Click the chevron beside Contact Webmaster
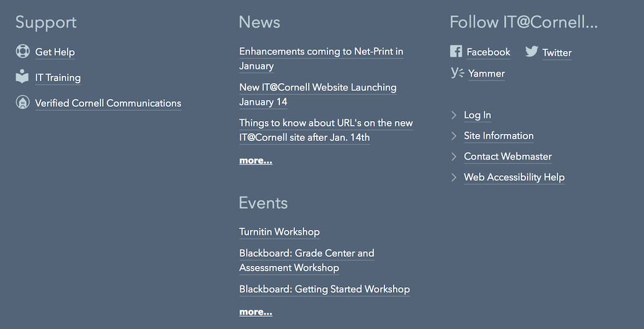 click(x=454, y=156)
